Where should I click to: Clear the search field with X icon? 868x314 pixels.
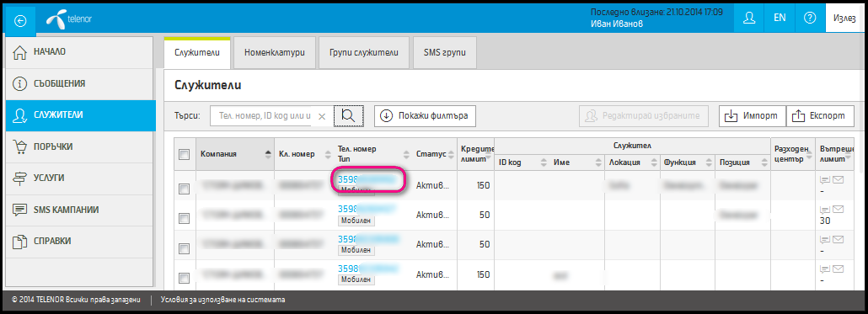pyautogui.click(x=322, y=116)
